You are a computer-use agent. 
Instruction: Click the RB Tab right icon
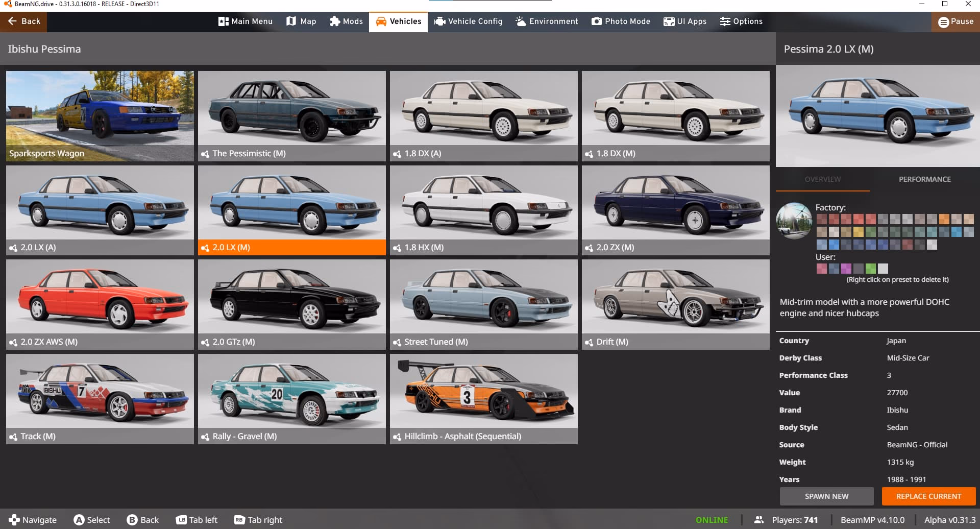point(239,520)
